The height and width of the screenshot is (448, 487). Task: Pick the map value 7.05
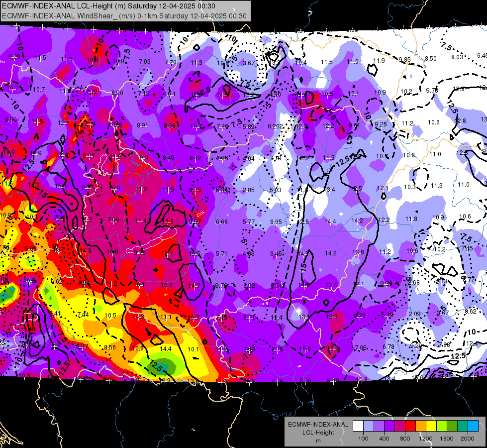point(361,347)
